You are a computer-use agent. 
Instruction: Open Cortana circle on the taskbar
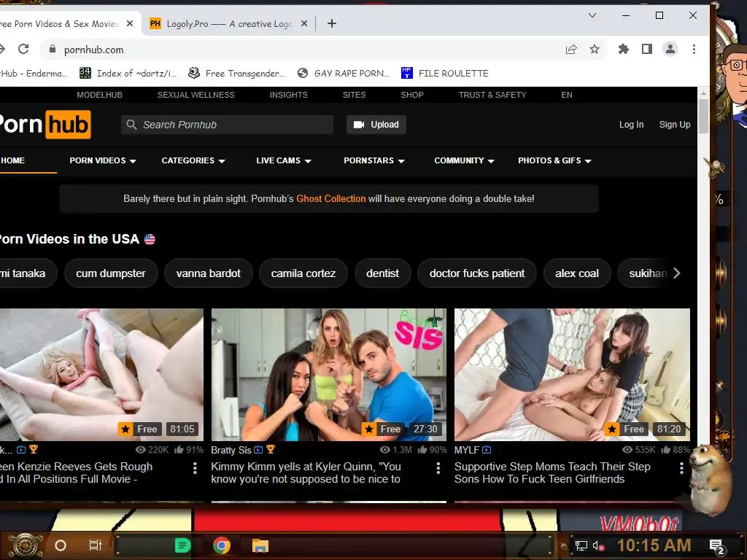coord(61,545)
